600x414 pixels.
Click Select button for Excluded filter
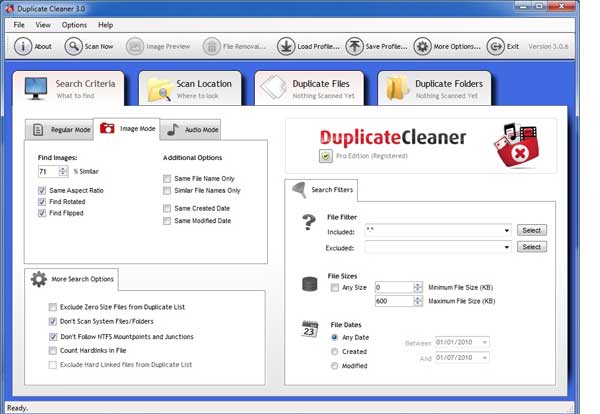532,247
